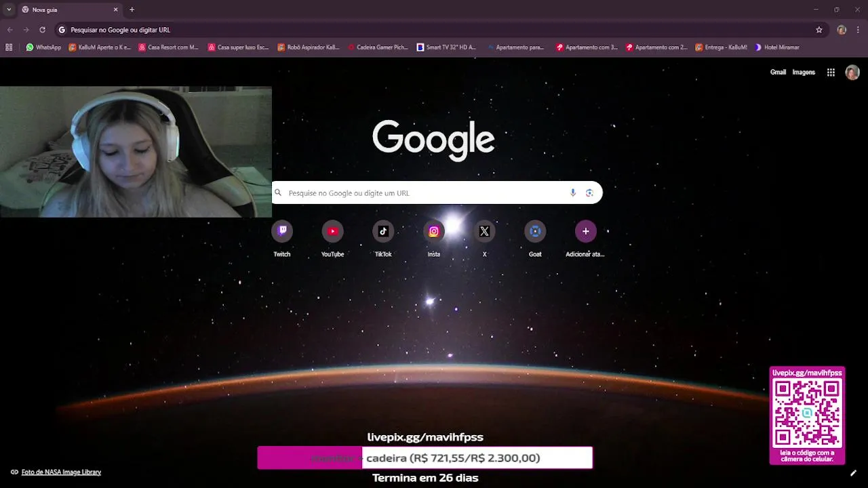Open the Apartamento com 2... bookmark
The height and width of the screenshot is (488, 868).
(x=656, y=47)
